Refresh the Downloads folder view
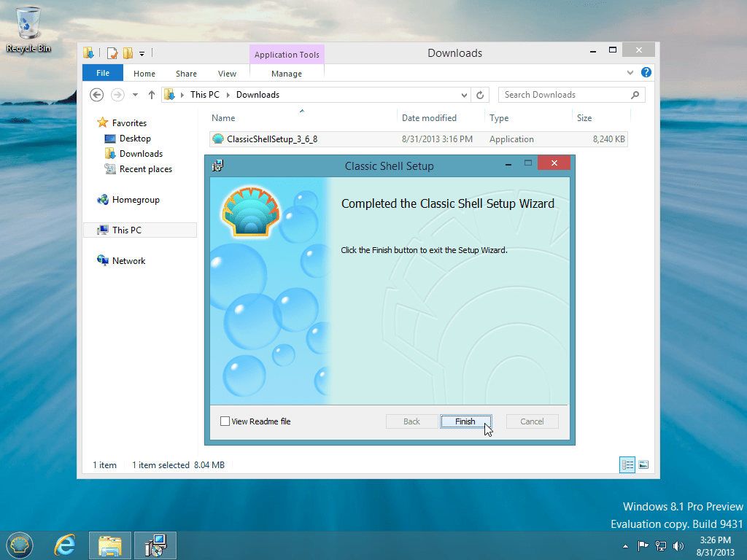The height and width of the screenshot is (560, 747). pyautogui.click(x=480, y=96)
